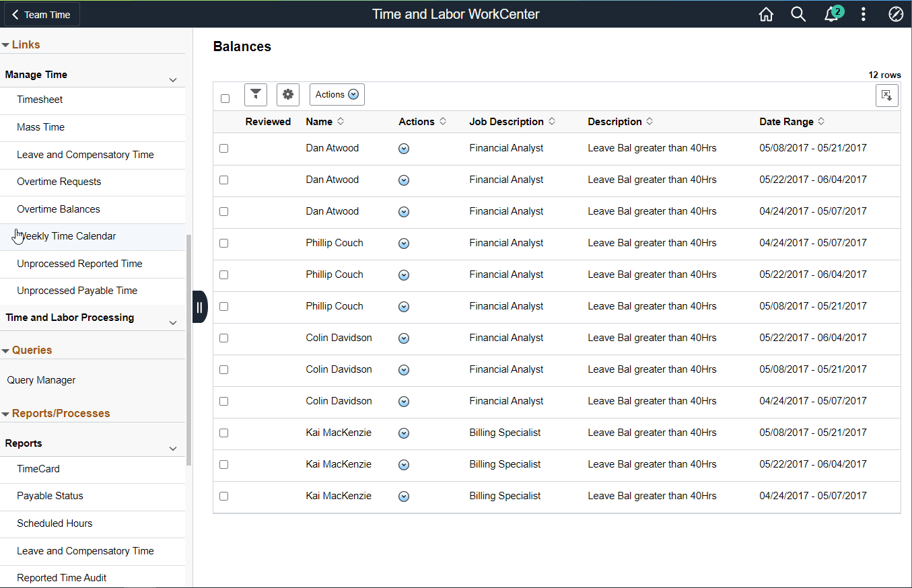Click the Balances page heading
The width and height of the screenshot is (912, 588).
(x=242, y=46)
